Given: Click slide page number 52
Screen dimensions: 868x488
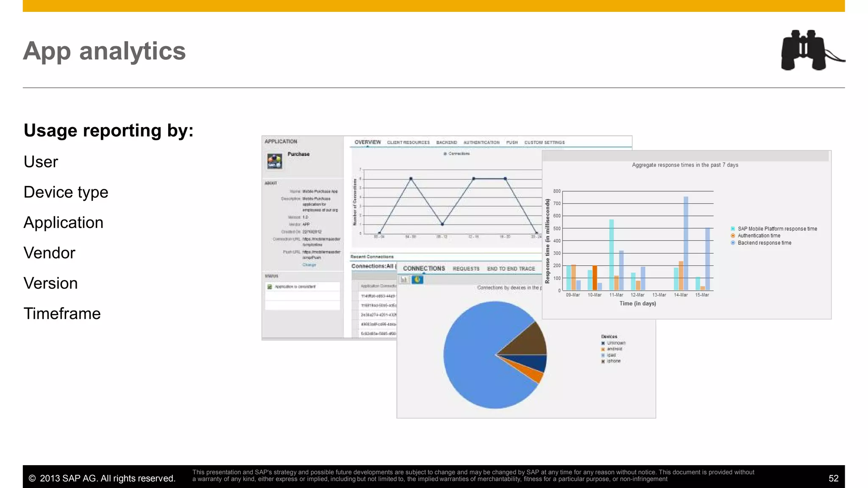Looking at the screenshot, I should pyautogui.click(x=833, y=478).
